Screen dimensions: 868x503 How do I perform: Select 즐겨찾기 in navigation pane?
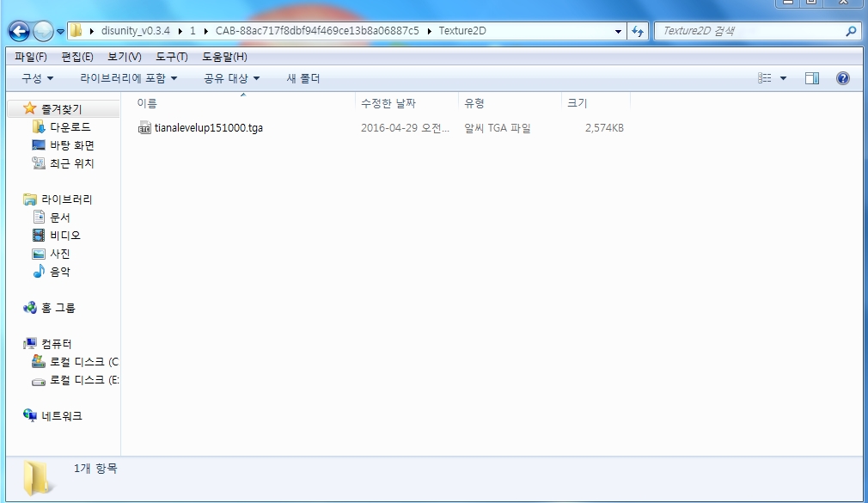tap(61, 109)
